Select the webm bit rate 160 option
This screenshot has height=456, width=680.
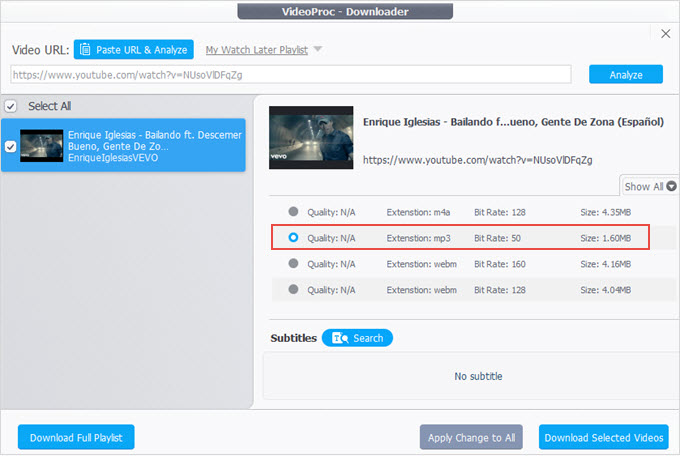point(293,263)
